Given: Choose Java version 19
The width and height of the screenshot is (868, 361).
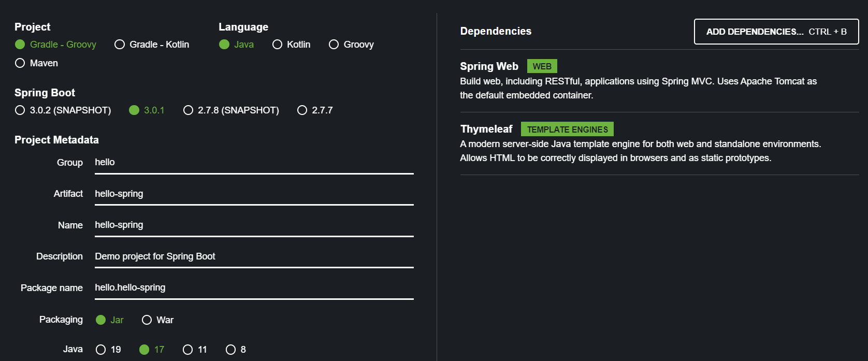Looking at the screenshot, I should [x=101, y=350].
